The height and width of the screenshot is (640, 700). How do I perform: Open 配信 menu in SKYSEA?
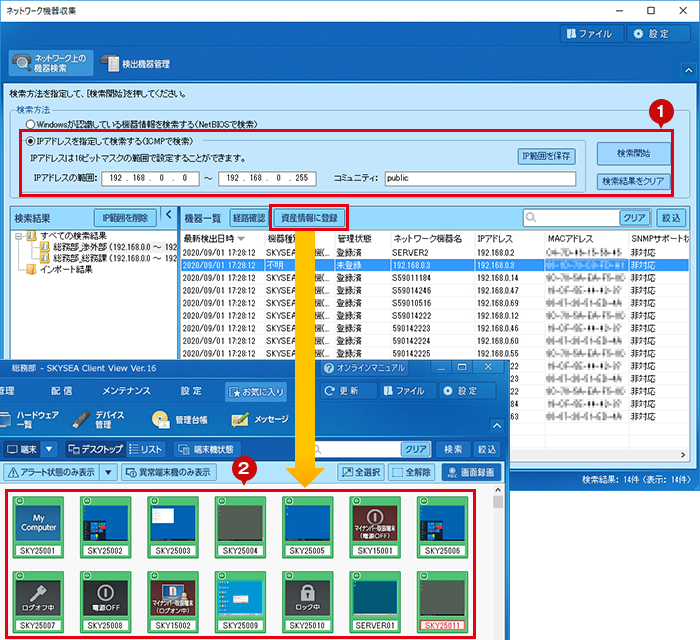click(x=62, y=391)
